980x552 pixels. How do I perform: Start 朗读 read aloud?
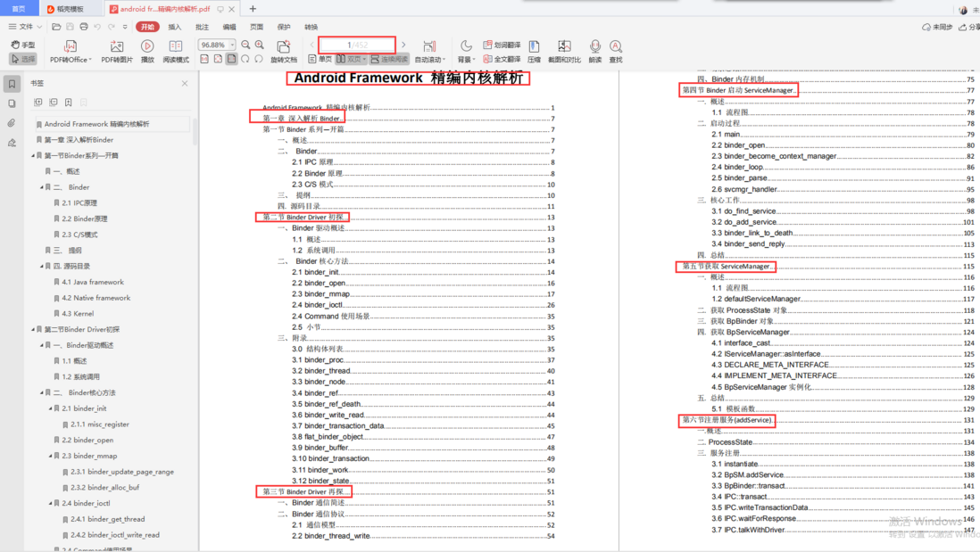coord(595,51)
